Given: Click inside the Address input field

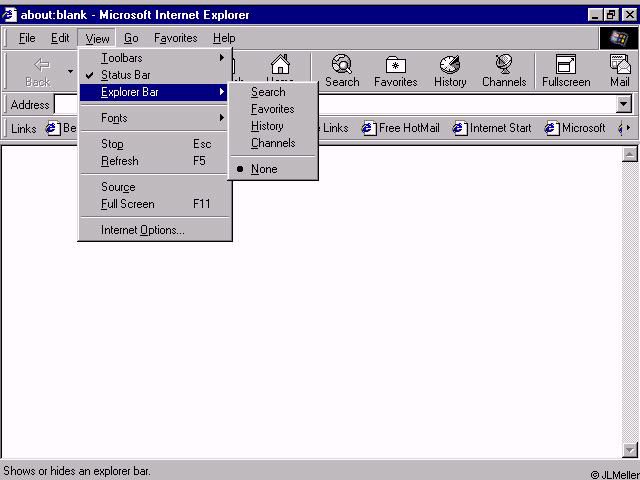Looking at the screenshot, I should click(465, 105).
